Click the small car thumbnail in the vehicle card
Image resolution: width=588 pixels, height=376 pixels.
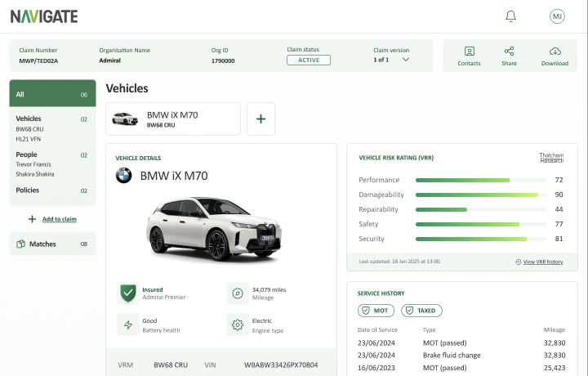click(x=125, y=119)
